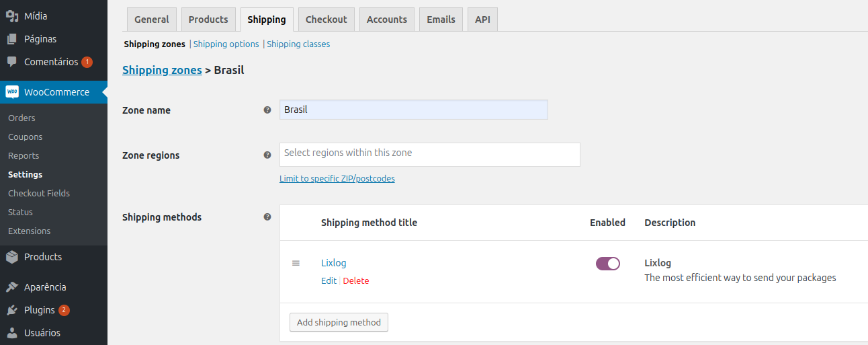Click the Aparência brush icon
Image resolution: width=868 pixels, height=345 pixels.
pos(12,287)
